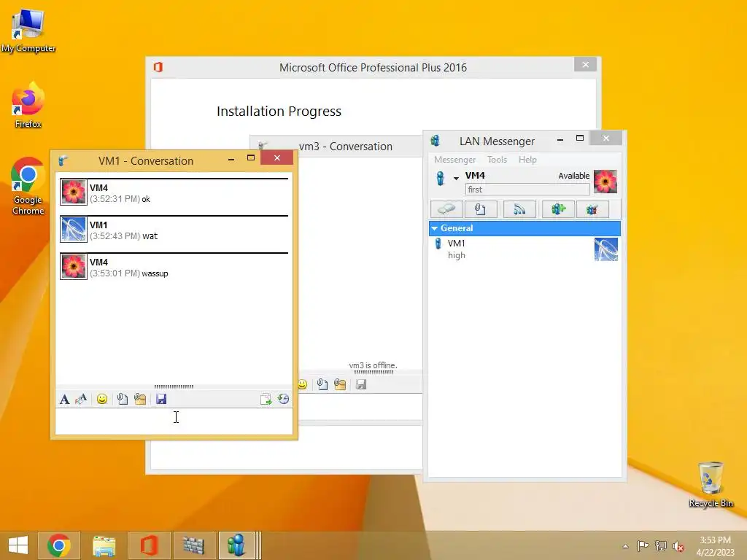Click the network tray icon
Image resolution: width=747 pixels, height=560 pixels.
(661, 545)
